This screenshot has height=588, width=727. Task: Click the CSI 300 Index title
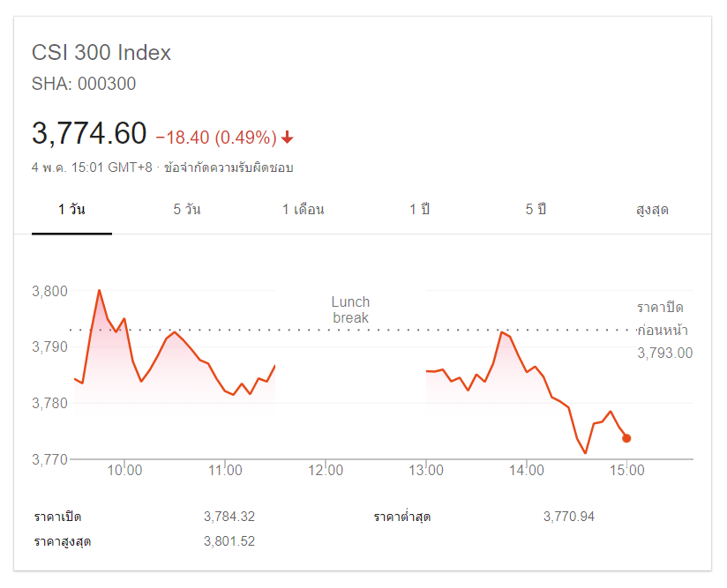click(101, 53)
